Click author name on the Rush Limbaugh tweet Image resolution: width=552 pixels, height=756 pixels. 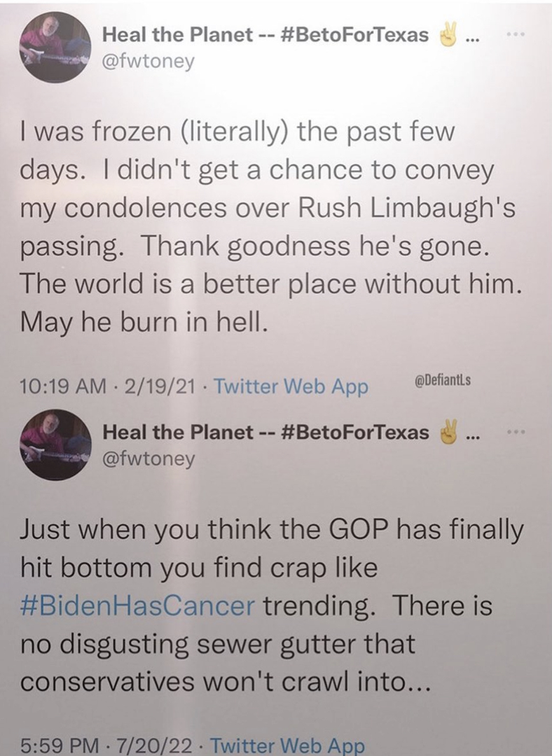[265, 34]
